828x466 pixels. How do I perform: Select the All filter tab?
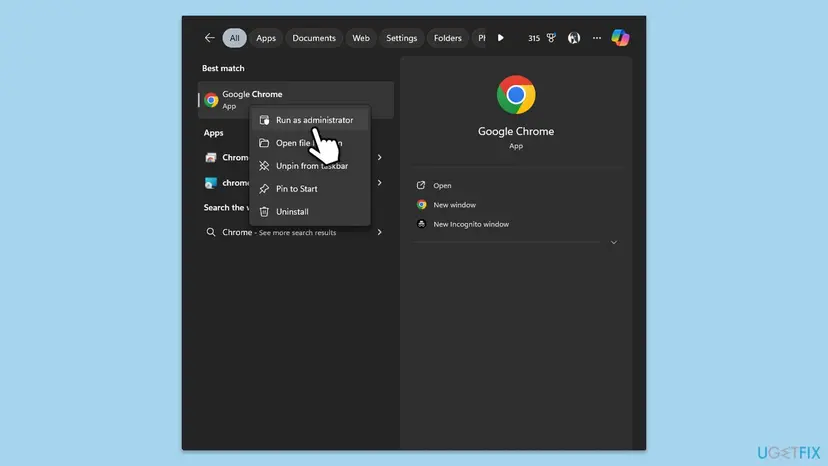point(234,38)
